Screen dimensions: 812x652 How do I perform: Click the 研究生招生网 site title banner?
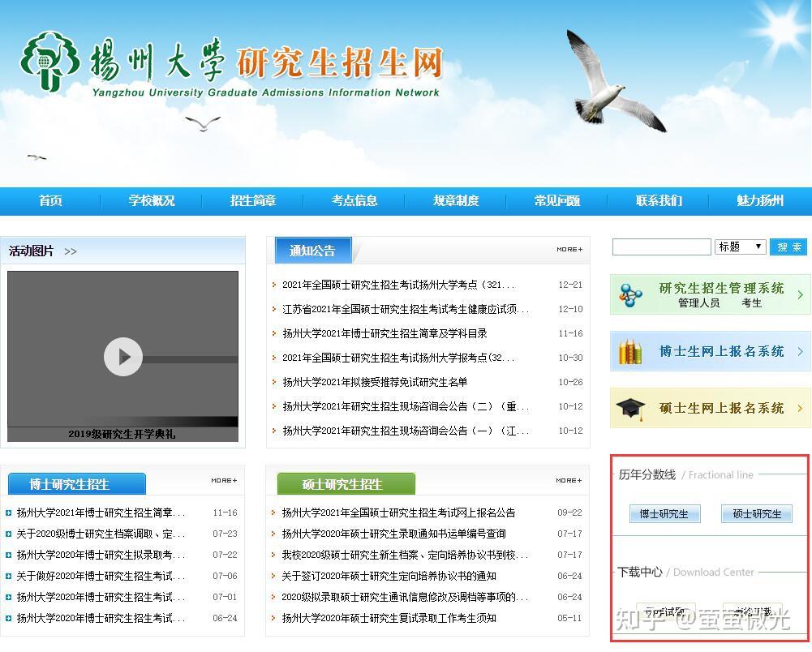[x=340, y=63]
